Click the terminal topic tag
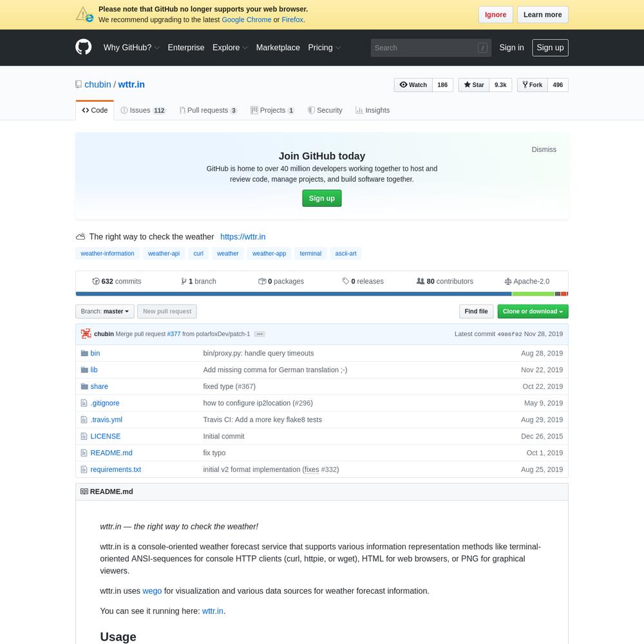The width and height of the screenshot is (644, 644). (x=310, y=253)
